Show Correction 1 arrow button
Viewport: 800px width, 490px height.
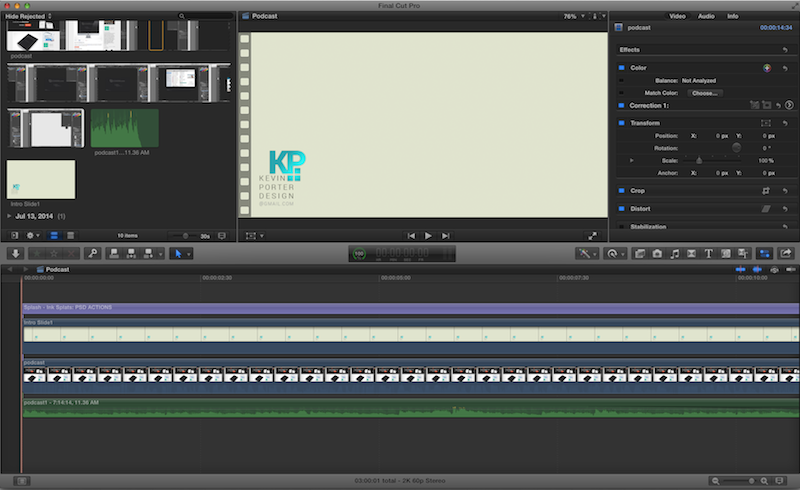[x=789, y=105]
